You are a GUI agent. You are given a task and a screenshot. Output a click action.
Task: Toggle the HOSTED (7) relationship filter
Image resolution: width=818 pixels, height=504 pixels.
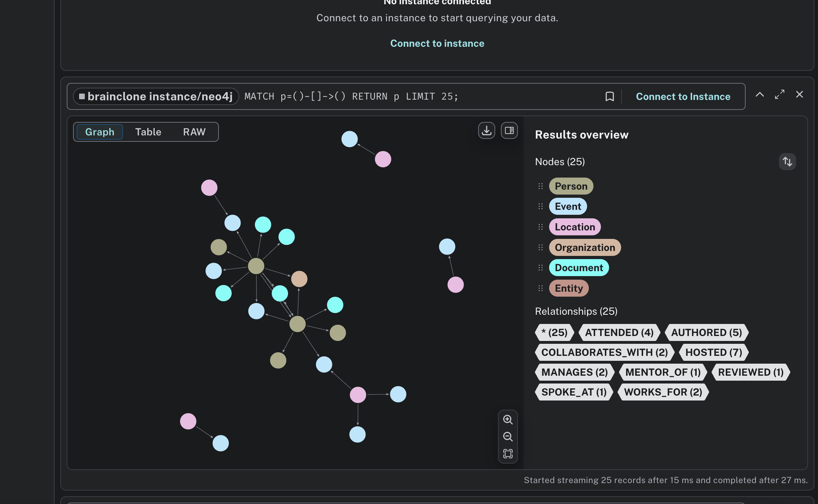[713, 352]
